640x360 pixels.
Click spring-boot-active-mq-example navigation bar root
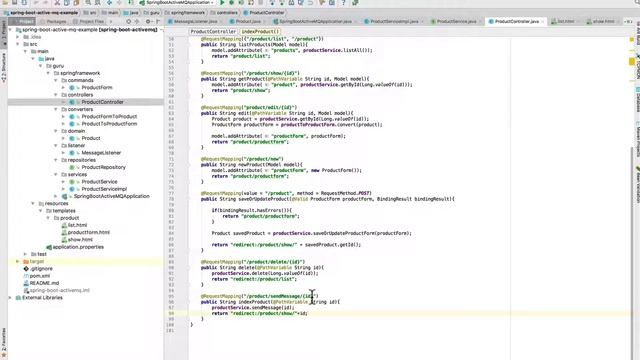point(43,13)
